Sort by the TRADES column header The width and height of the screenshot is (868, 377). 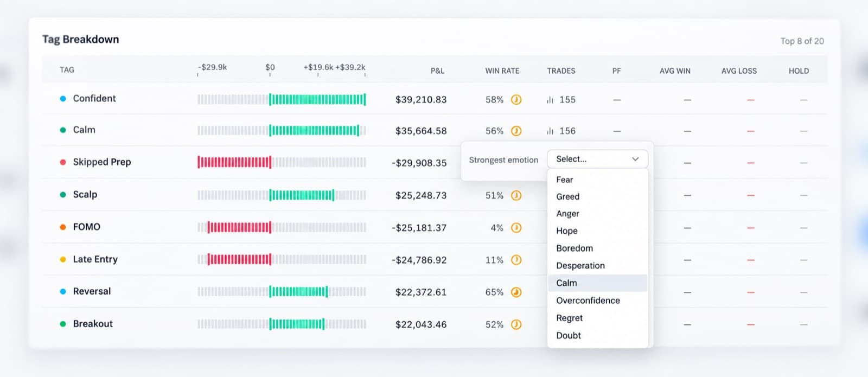pyautogui.click(x=561, y=71)
